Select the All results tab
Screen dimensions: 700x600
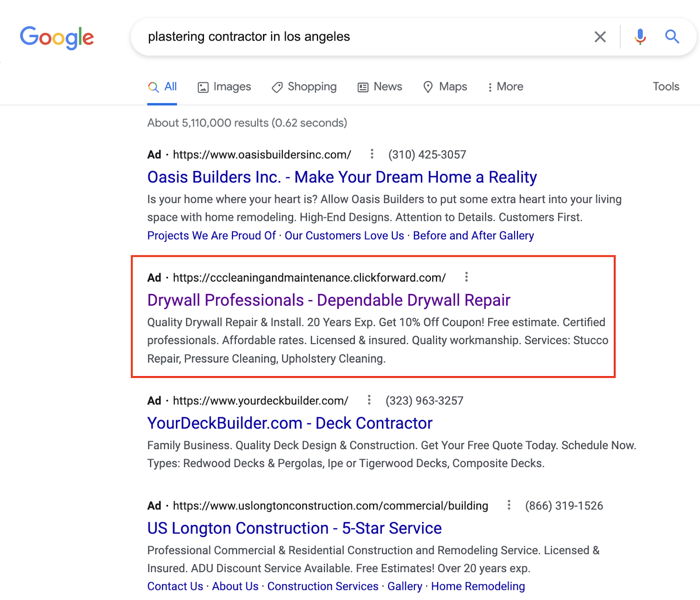162,87
